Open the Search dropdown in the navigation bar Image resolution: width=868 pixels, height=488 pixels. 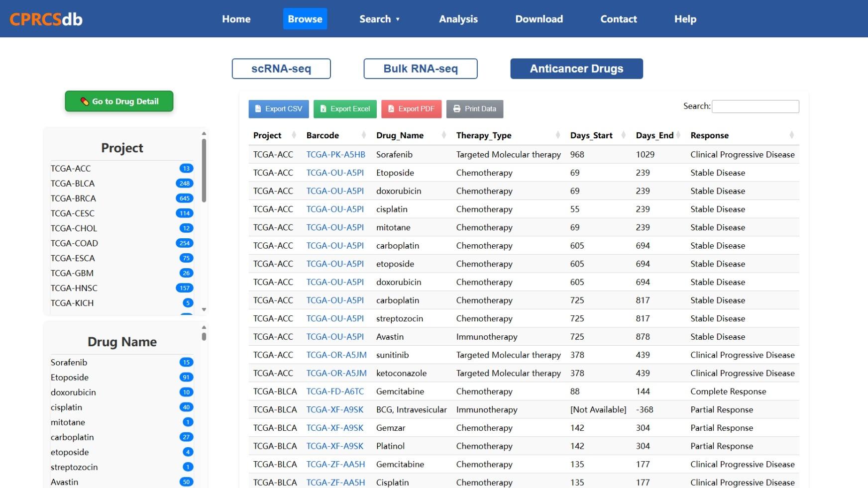(x=380, y=19)
